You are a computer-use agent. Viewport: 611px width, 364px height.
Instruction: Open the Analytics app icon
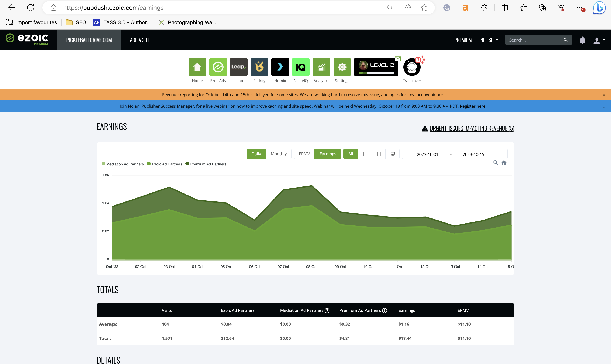321,67
